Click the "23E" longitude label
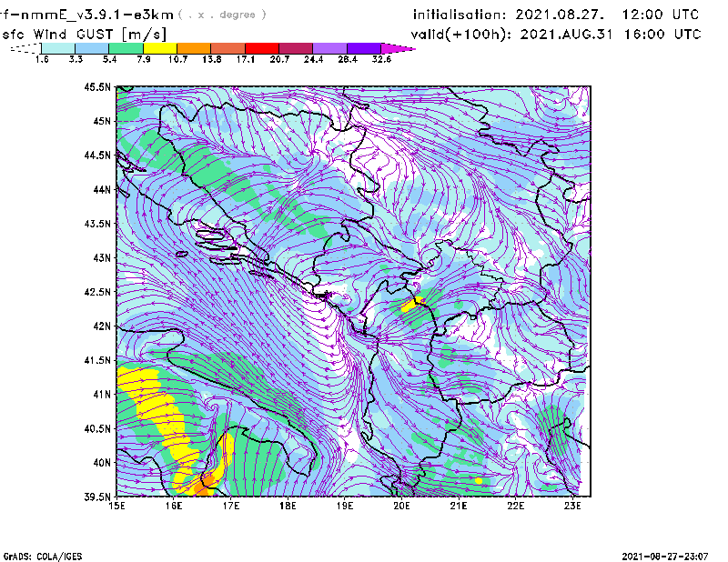This screenshot has height=562, width=728. click(572, 506)
